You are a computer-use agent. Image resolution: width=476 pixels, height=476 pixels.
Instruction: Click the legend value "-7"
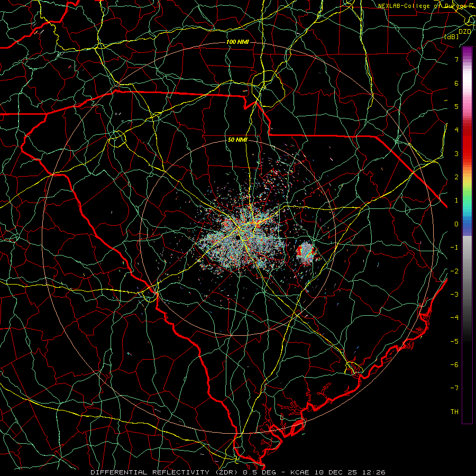454,388
